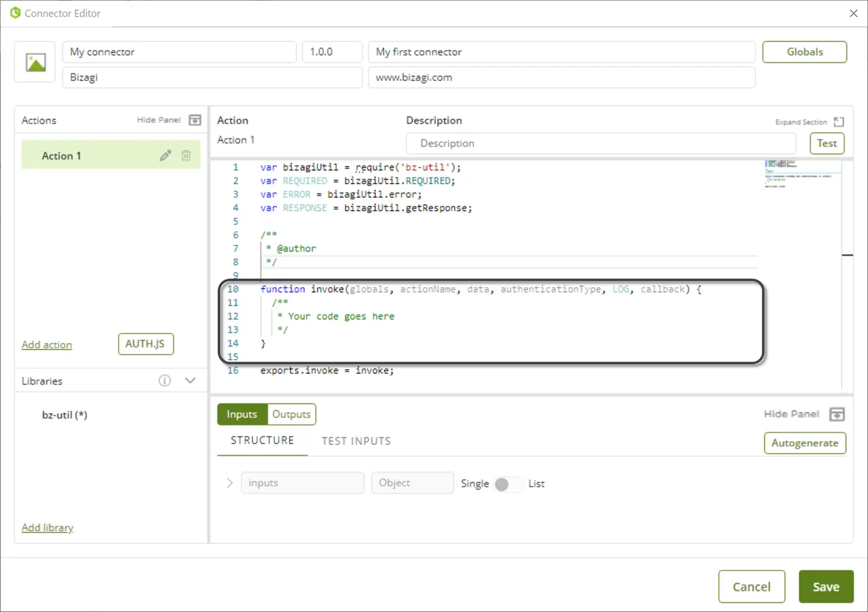This screenshot has width=868, height=612.
Task: Click the Libraries info icon
Action: pyautogui.click(x=165, y=381)
